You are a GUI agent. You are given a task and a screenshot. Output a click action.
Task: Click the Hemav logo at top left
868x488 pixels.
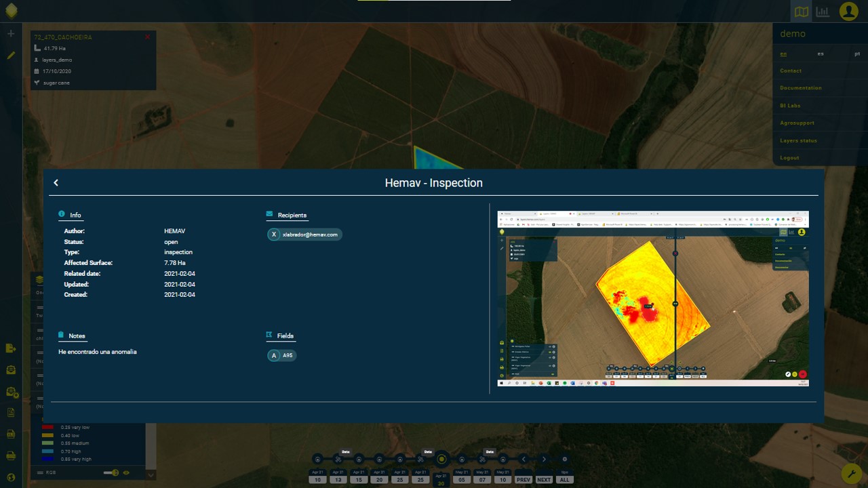pyautogui.click(x=11, y=12)
